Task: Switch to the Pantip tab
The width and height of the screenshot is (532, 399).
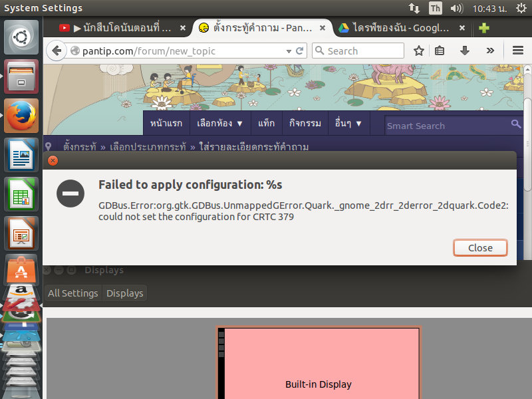Action: coord(262,28)
